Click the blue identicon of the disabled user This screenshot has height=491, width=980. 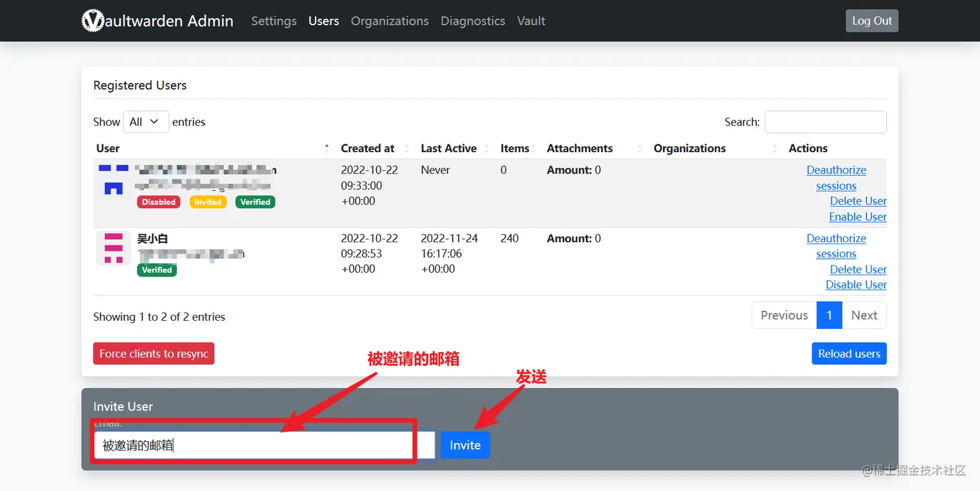click(113, 179)
